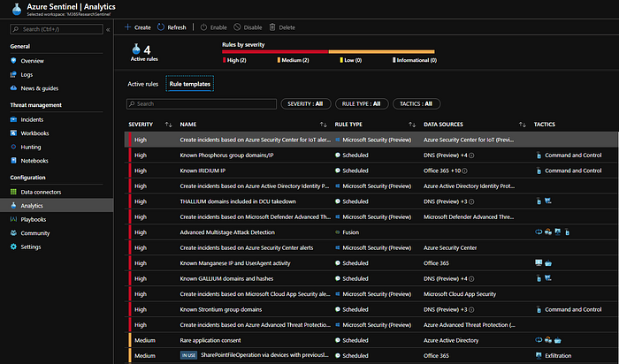Click Informational (0) severity legend
This screenshot has height=364, width=619.
415,60
